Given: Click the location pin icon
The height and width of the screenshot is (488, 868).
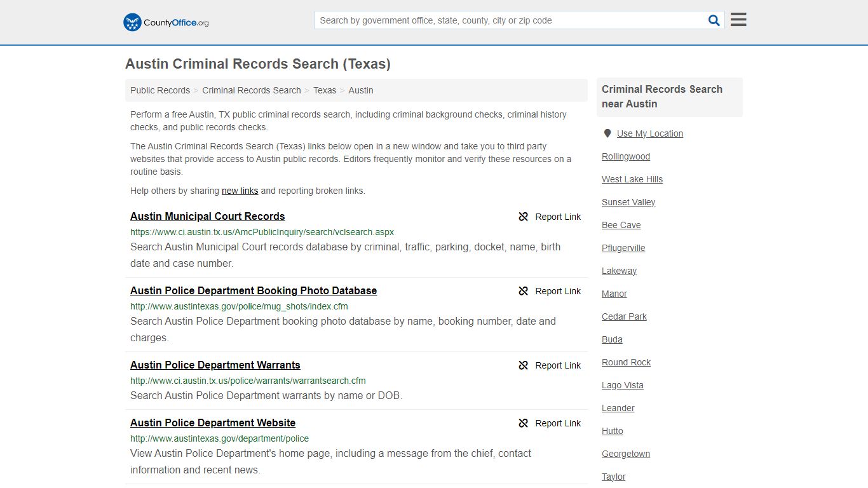Looking at the screenshot, I should 607,133.
